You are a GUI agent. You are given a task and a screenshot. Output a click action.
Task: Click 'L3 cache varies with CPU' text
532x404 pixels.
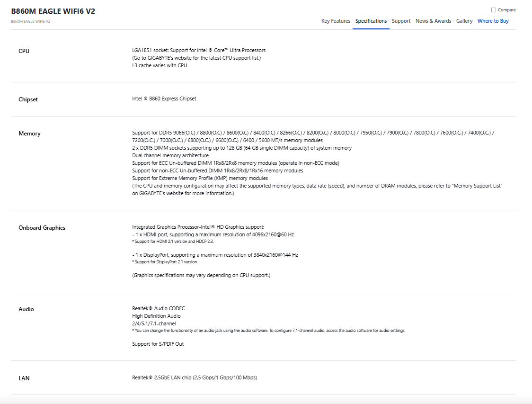point(160,65)
